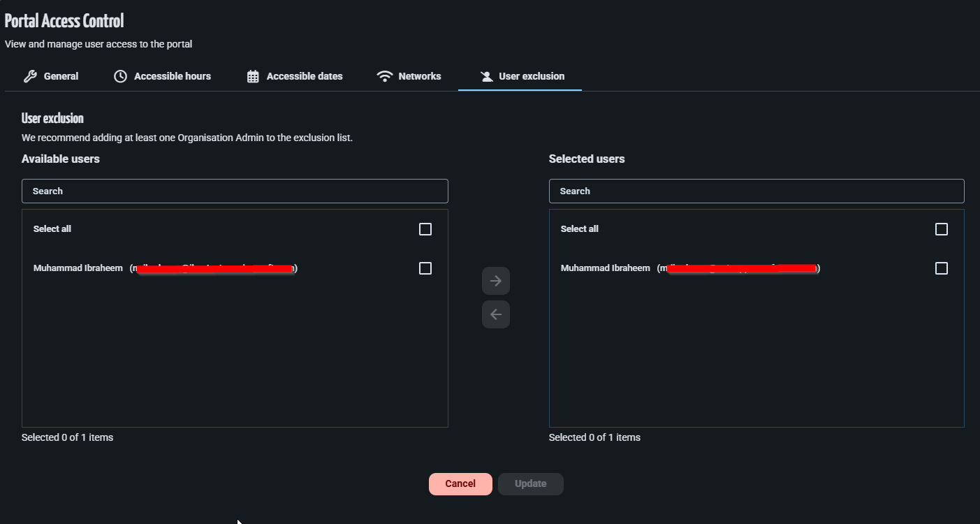The image size is (980, 524).
Task: Go to the Networks tab
Action: pos(409,76)
